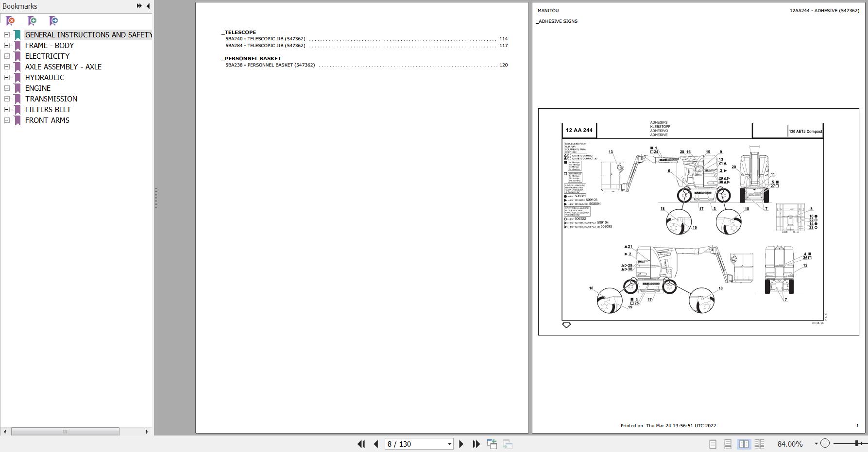868x452 pixels.
Task: Select the ELECTRICITY bookmark
Action: pos(47,56)
